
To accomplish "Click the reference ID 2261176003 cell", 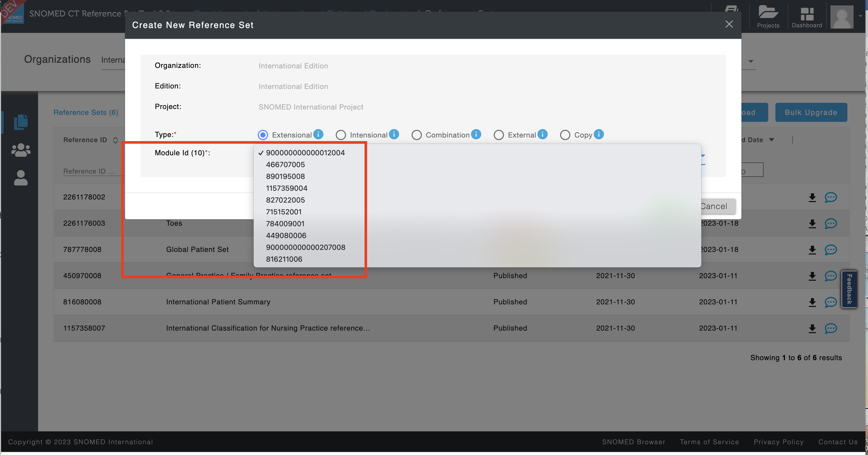I will click(84, 223).
